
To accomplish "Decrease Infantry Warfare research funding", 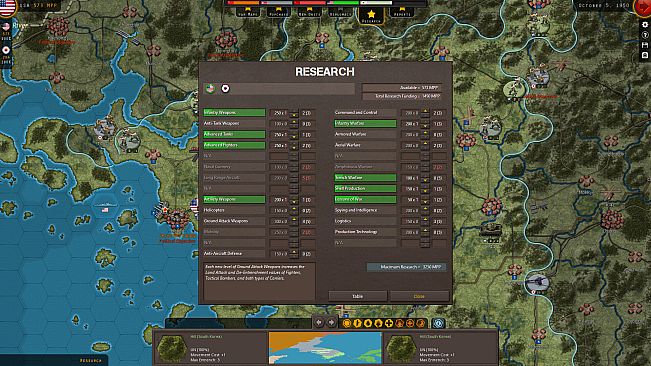I will click(x=425, y=126).
